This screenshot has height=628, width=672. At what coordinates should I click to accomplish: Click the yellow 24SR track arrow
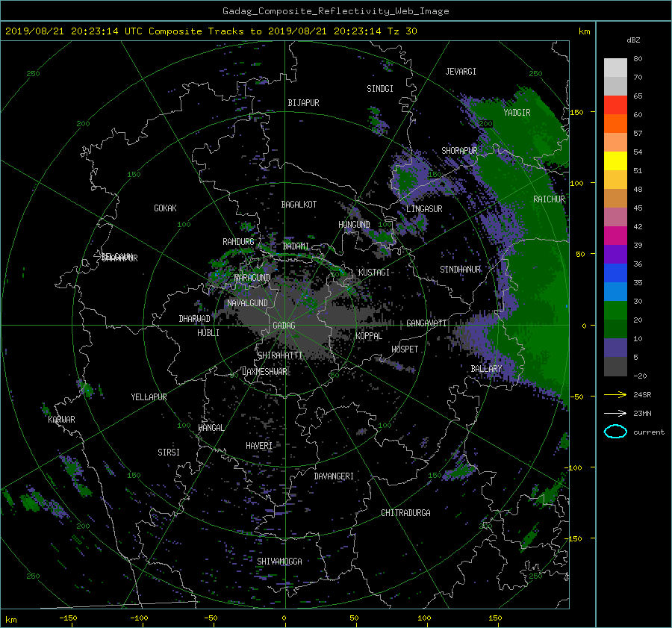click(615, 395)
